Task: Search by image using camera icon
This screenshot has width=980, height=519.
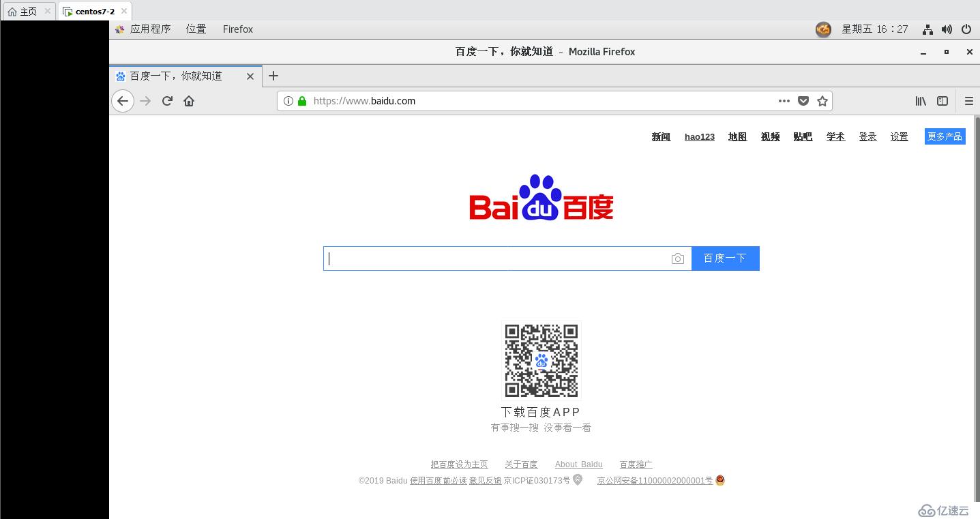Action: 677,258
